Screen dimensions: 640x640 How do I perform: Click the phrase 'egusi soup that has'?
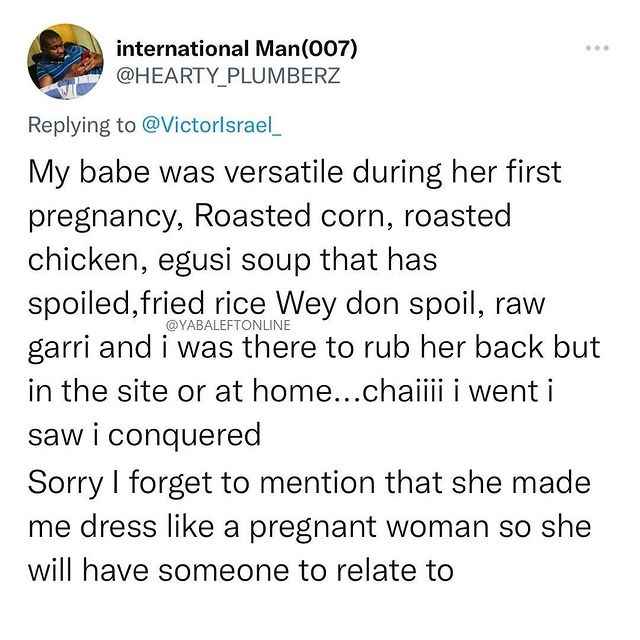[x=298, y=260]
